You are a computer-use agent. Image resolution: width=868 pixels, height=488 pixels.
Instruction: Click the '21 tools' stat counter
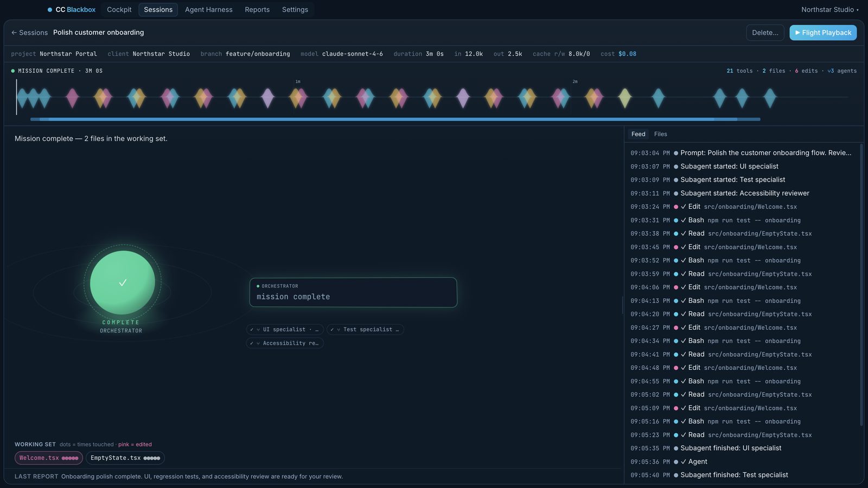(739, 71)
